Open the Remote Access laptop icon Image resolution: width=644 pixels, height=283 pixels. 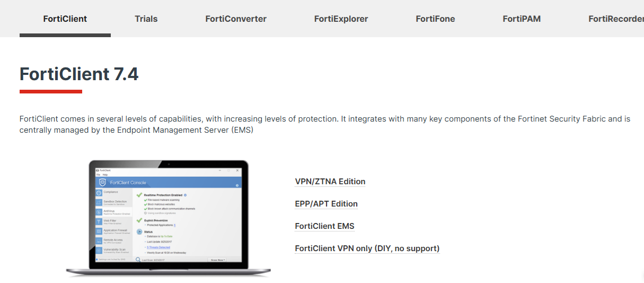click(99, 241)
